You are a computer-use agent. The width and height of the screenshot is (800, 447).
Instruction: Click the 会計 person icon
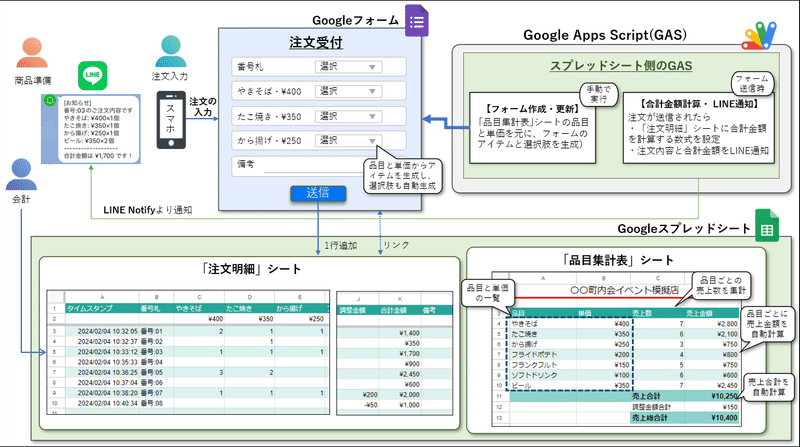pyautogui.click(x=21, y=174)
